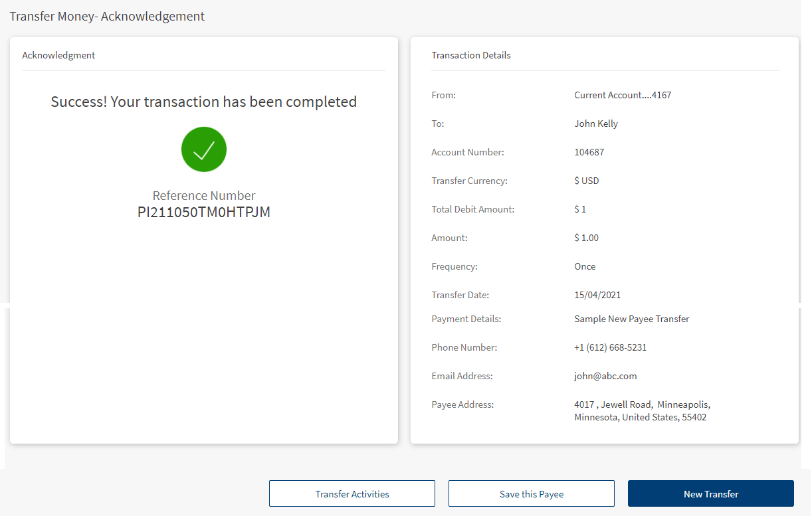812x522 pixels.
Task: Click the Transfer Money- Acknowledgement page title
Action: coord(107,16)
